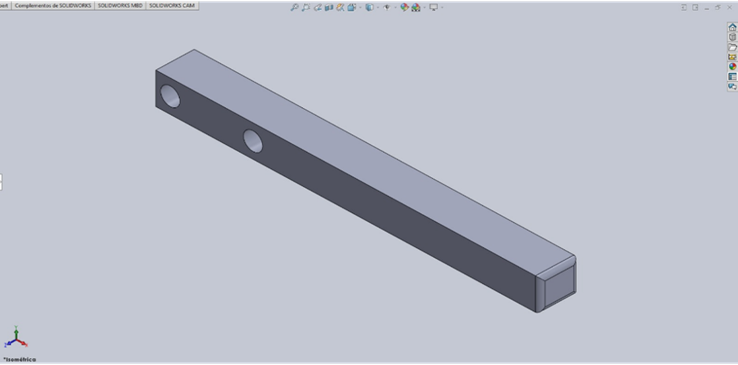The image size is (738, 365).
Task: Open SOLIDWORKS Resources home icon in task pane
Action: pos(732,27)
